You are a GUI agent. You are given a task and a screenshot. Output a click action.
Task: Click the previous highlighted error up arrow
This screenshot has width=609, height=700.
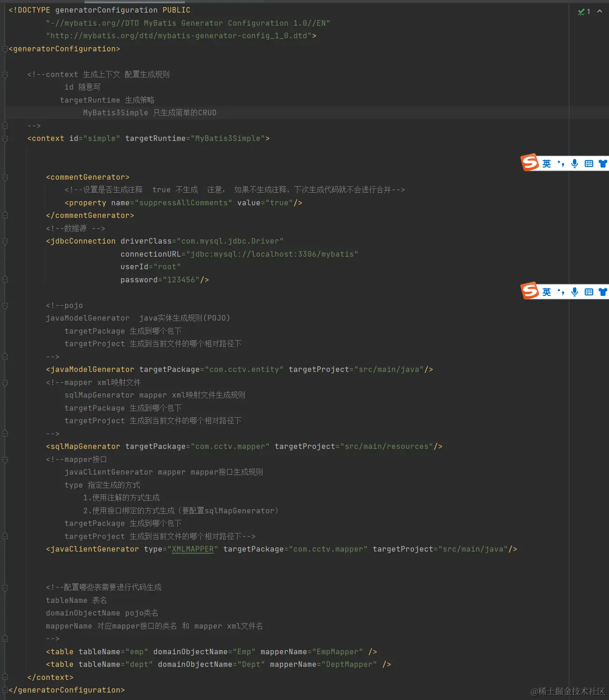600,11
